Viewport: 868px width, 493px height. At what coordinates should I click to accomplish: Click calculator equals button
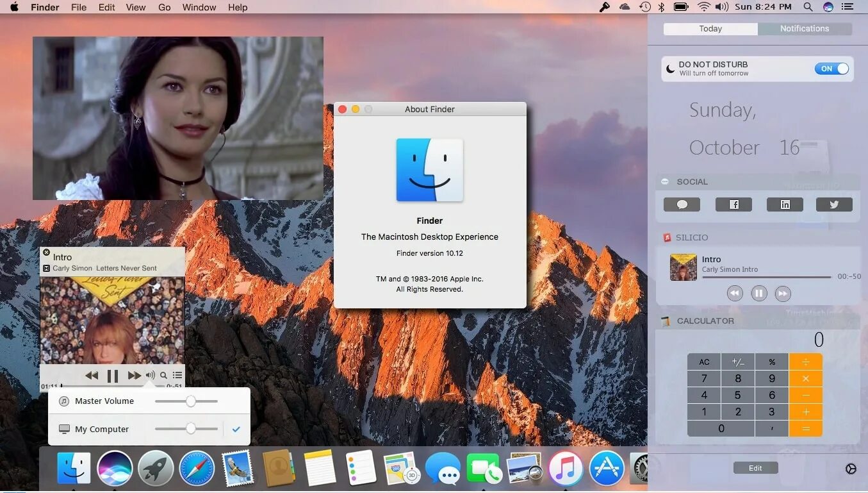click(806, 428)
